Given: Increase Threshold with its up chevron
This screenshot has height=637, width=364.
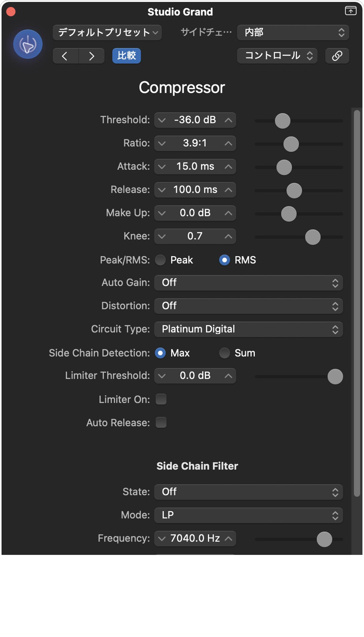Looking at the screenshot, I should click(228, 120).
